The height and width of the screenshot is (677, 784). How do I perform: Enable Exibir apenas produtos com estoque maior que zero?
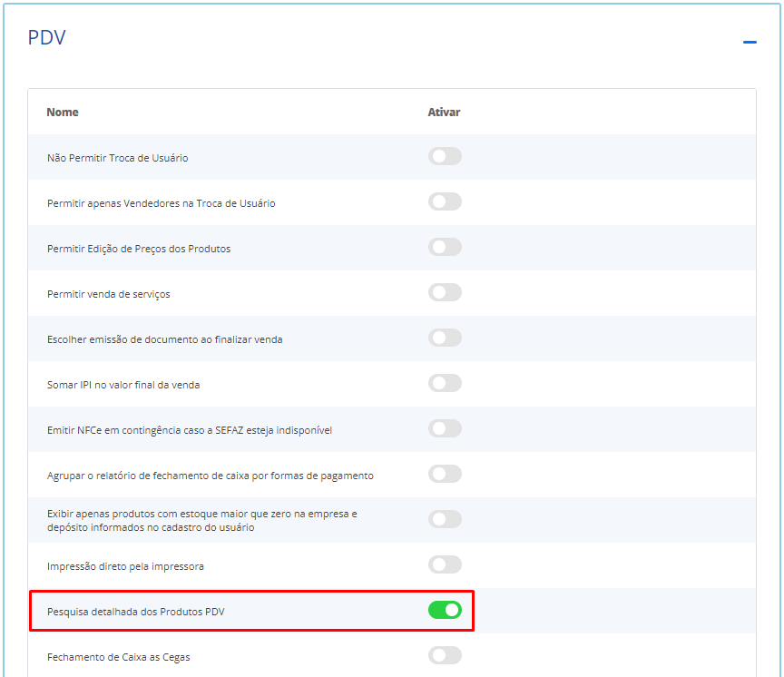[445, 519]
